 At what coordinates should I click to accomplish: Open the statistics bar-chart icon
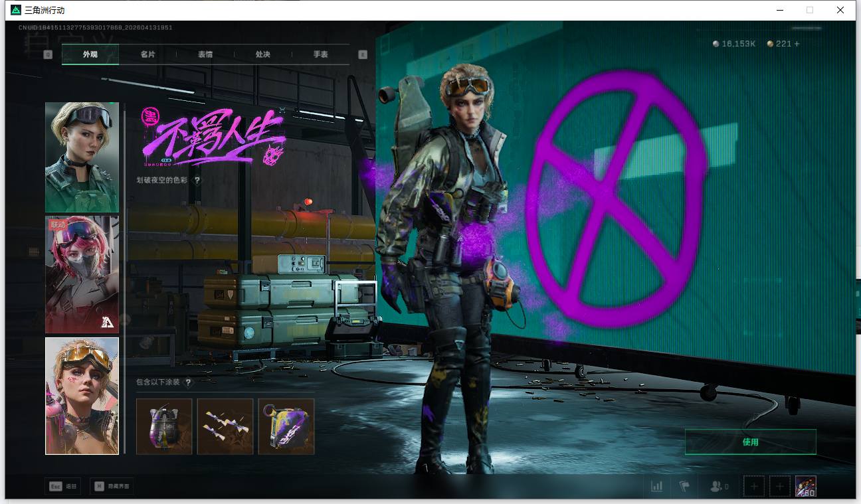pyautogui.click(x=657, y=487)
